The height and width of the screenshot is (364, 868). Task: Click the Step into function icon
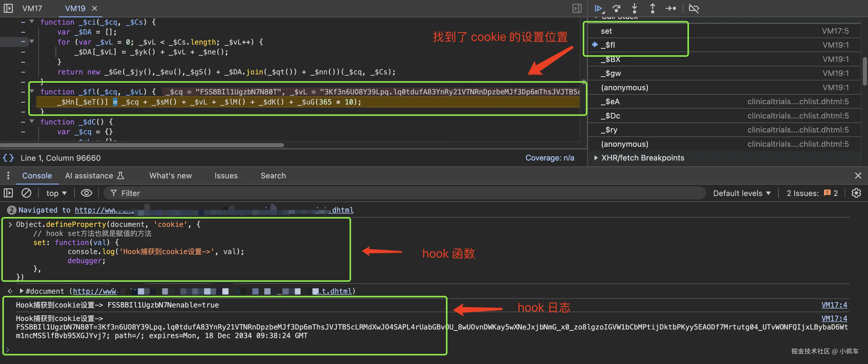coord(635,8)
